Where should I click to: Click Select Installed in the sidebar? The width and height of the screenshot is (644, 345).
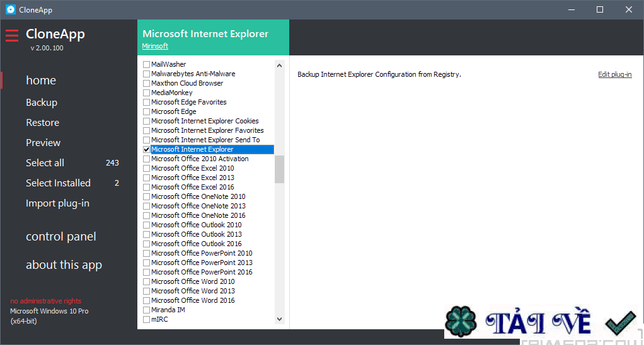(58, 183)
